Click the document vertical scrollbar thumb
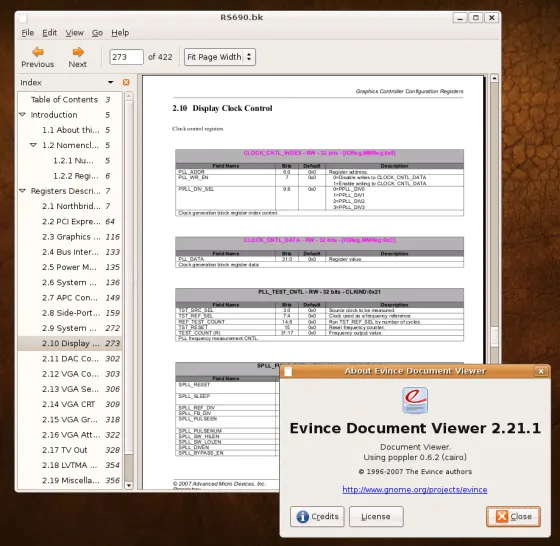 tap(494, 337)
